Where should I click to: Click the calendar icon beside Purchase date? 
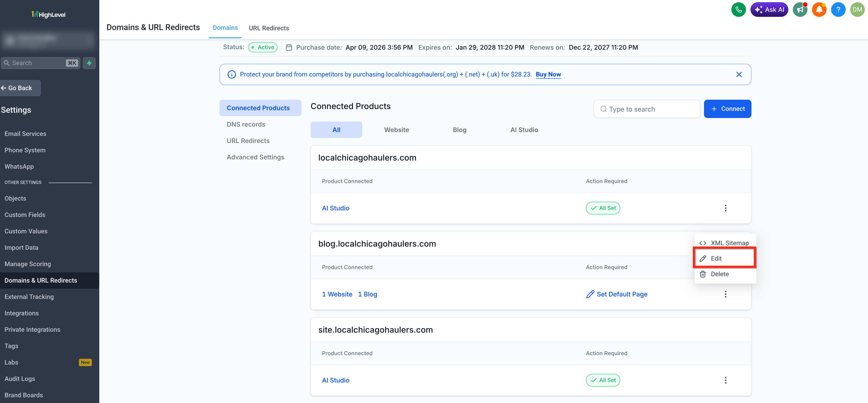pyautogui.click(x=289, y=48)
